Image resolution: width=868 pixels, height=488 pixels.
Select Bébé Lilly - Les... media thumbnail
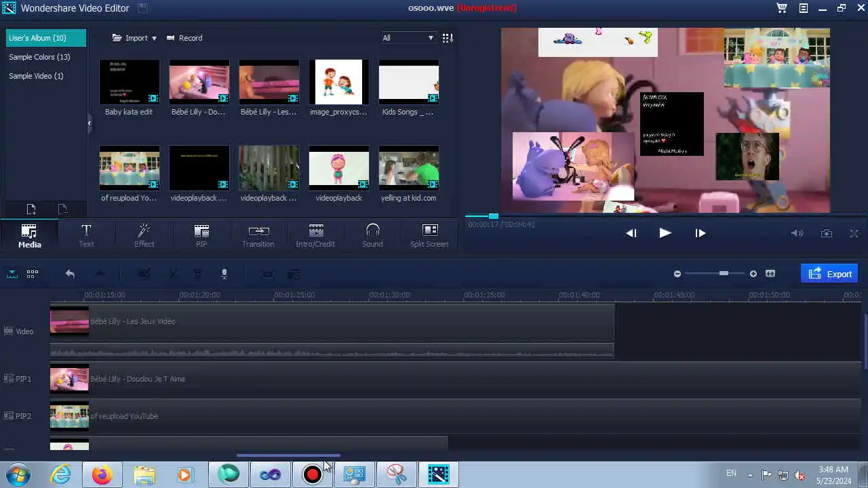tap(269, 82)
